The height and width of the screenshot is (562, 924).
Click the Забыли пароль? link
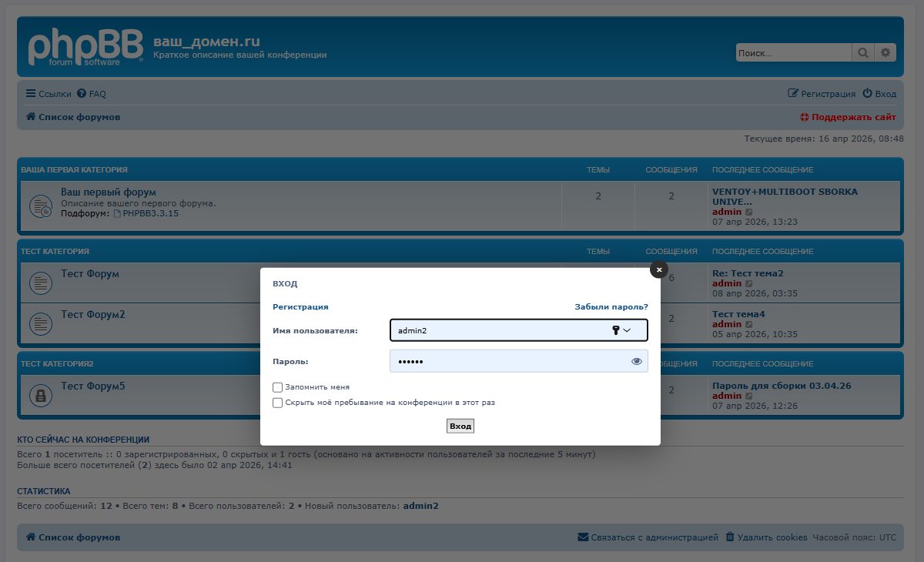[611, 306]
